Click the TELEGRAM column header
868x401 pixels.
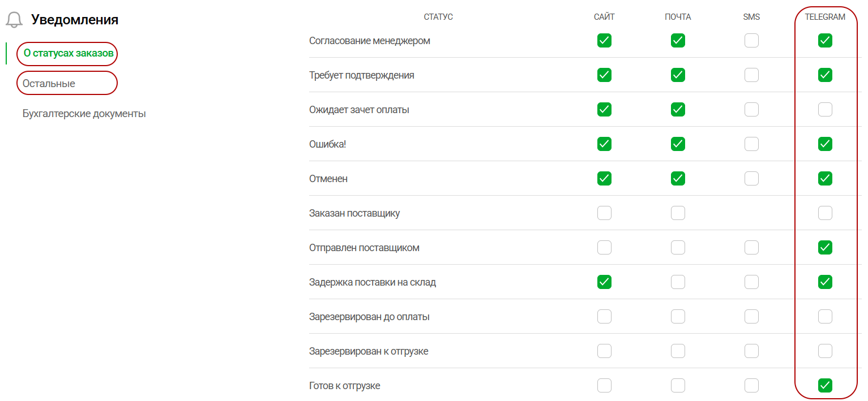click(x=825, y=17)
